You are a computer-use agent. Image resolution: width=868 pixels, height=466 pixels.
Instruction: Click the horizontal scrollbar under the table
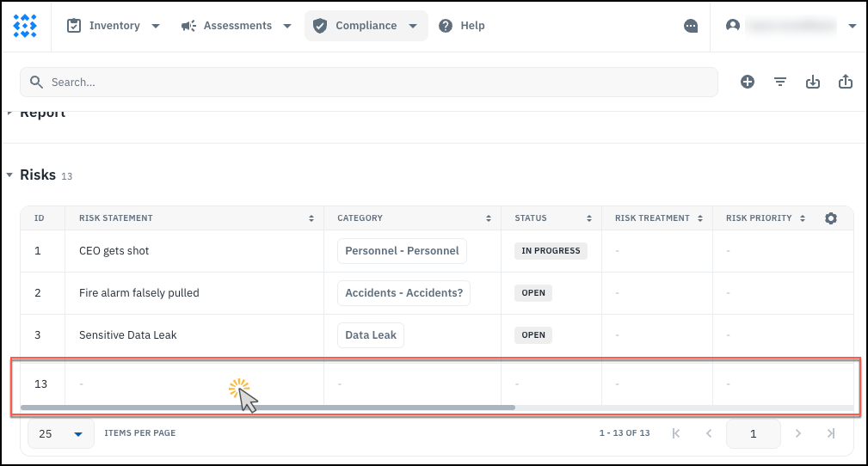point(267,407)
